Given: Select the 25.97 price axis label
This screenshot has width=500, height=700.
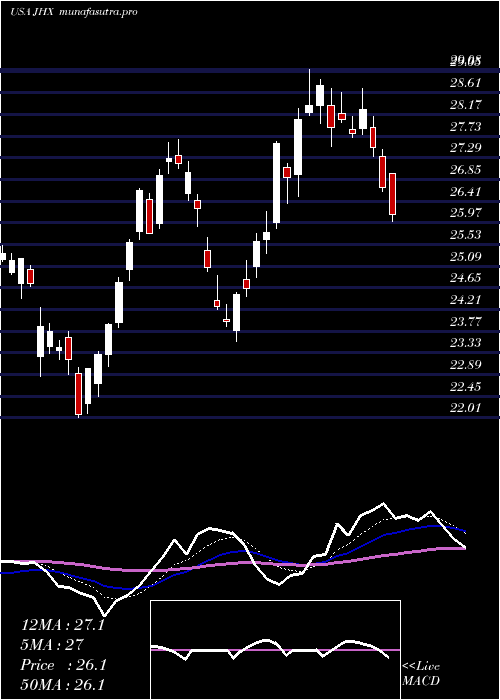Looking at the screenshot, I should pos(465,213).
